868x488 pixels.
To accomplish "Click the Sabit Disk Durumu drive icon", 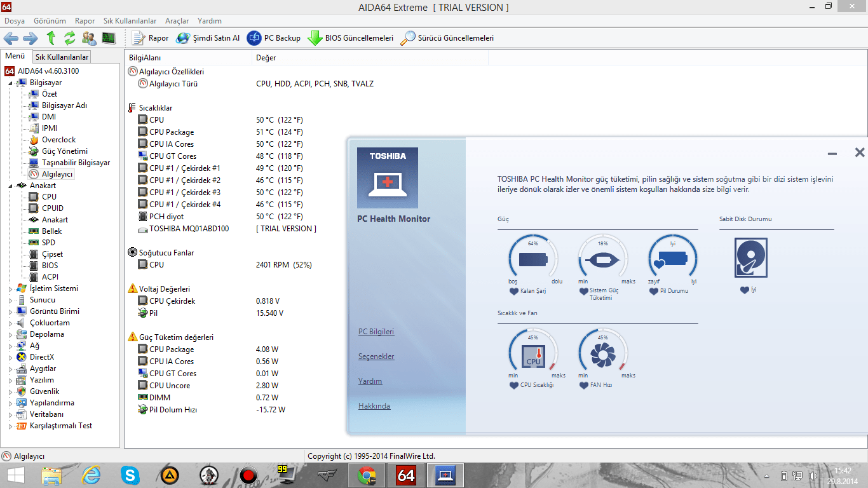I will [750, 258].
